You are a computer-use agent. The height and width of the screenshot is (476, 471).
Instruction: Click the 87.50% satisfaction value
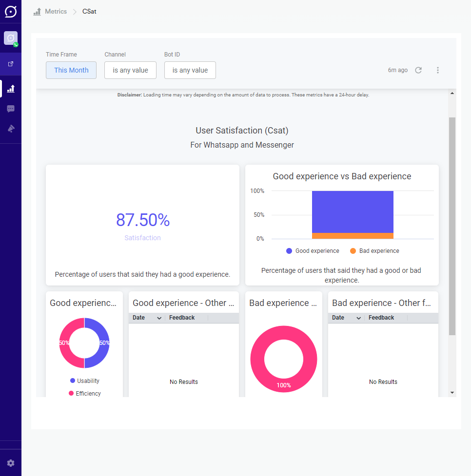click(143, 220)
